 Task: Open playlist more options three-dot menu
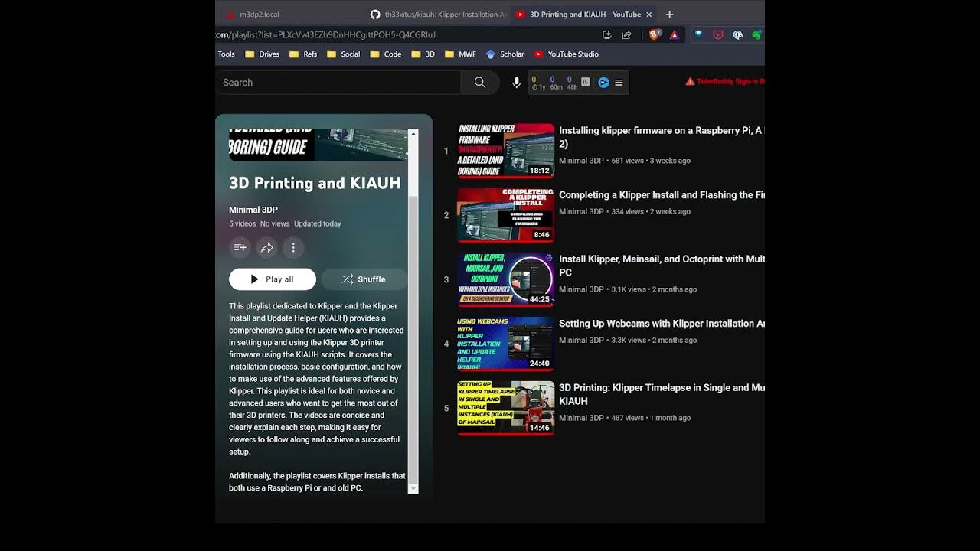point(293,247)
